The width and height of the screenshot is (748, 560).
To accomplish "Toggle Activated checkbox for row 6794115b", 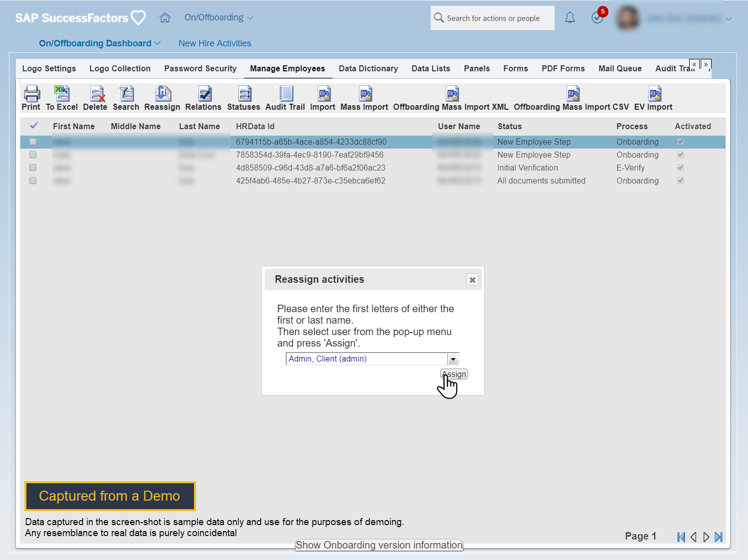I will (680, 142).
